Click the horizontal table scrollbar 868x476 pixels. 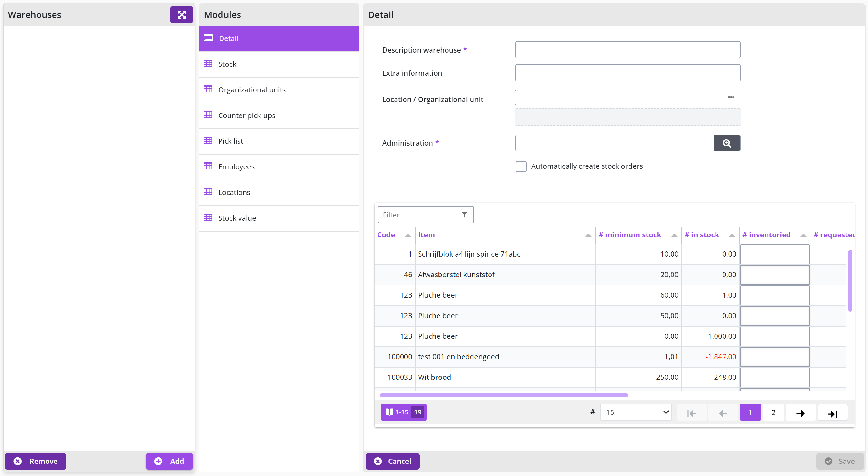503,395
